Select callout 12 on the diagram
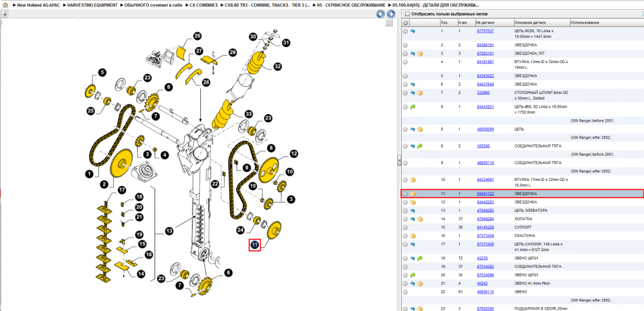The image size is (644, 311). (294, 154)
